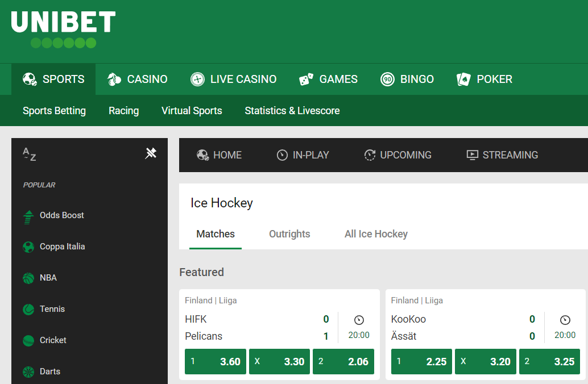Click Finland | Liiga label in KooKoo card
This screenshot has width=588, height=384.
click(417, 300)
